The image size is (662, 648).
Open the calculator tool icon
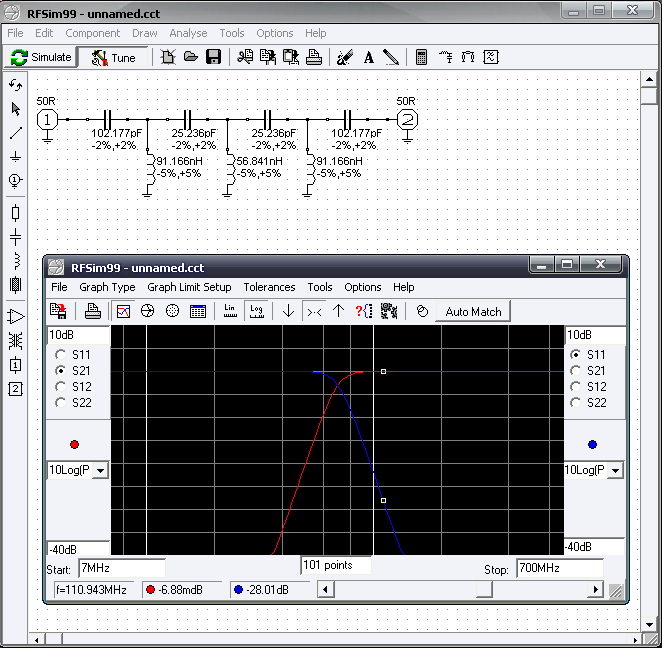pyautogui.click(x=421, y=57)
